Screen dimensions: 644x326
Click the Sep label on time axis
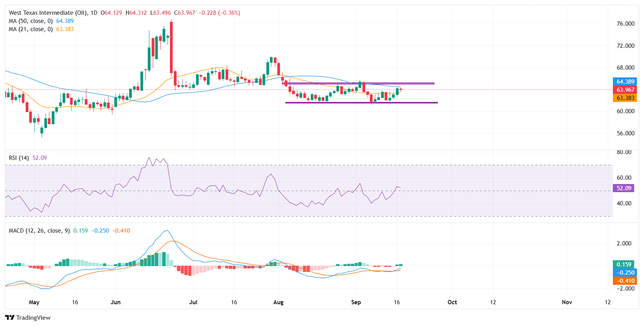pyautogui.click(x=356, y=302)
